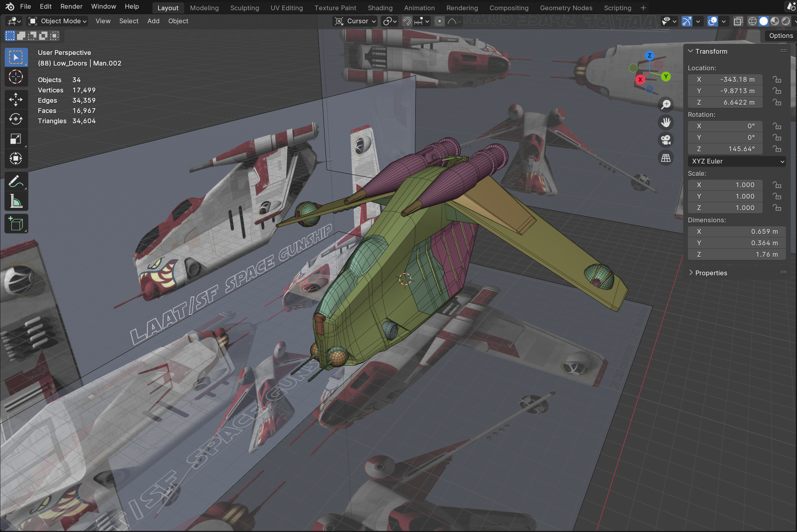
Task: Add a new workspace with plus button
Action: click(643, 8)
